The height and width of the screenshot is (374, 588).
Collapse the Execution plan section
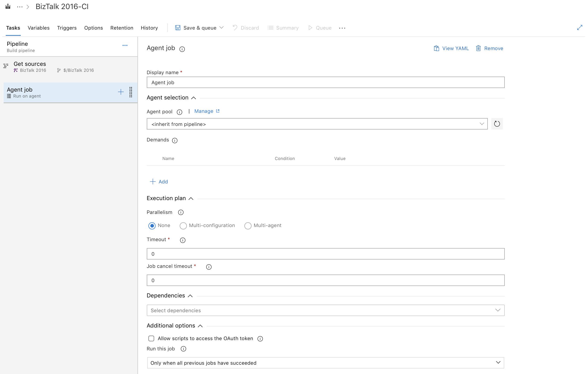[x=170, y=198]
